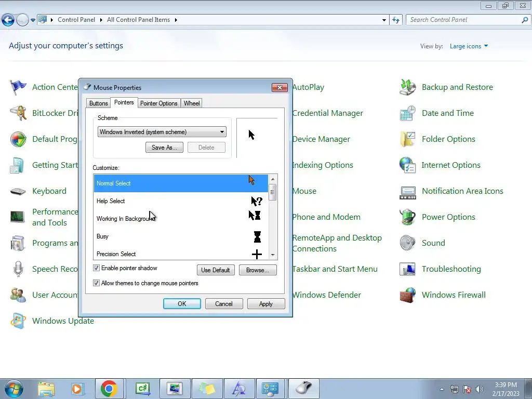The image size is (532, 399).
Task: Open the recent pages navigation dropdown arrow
Action: click(33, 20)
